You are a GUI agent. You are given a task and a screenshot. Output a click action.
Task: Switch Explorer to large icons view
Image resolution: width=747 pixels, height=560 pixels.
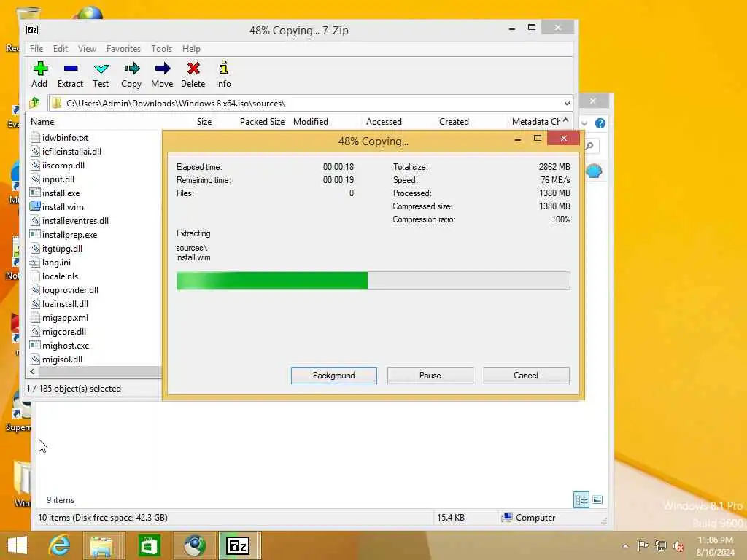tap(597, 500)
